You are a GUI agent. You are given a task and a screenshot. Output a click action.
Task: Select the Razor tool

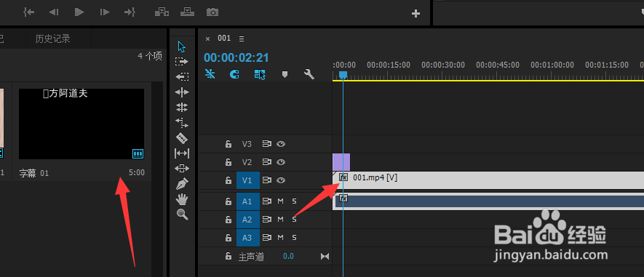(x=181, y=138)
